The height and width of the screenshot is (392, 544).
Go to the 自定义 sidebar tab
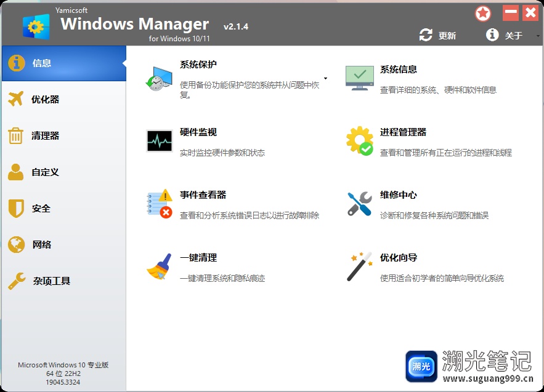(x=64, y=172)
